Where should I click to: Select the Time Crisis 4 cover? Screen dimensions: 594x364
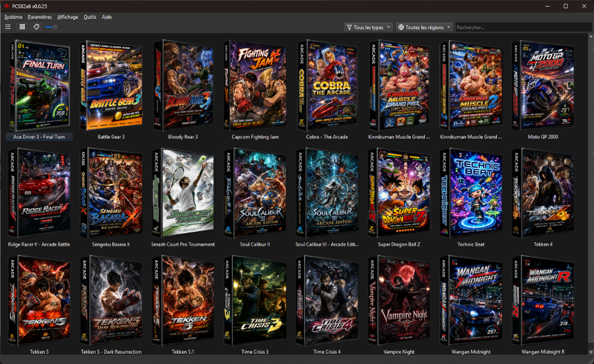tap(327, 300)
